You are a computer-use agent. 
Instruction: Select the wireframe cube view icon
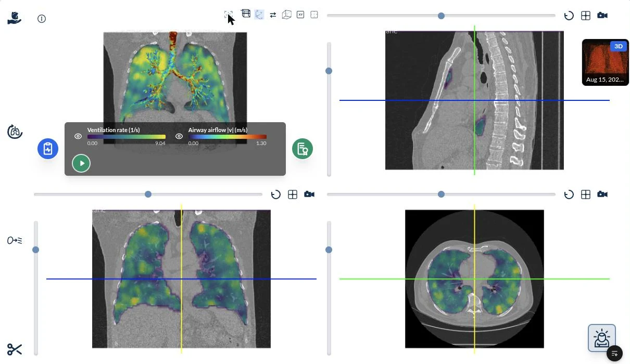tap(286, 15)
